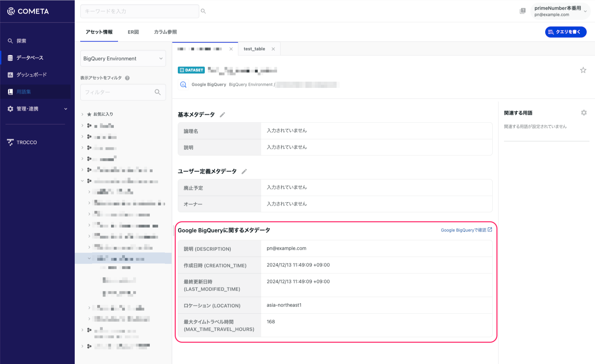
Task: Click the search magnifier beside the keyword box
Action: (203, 11)
